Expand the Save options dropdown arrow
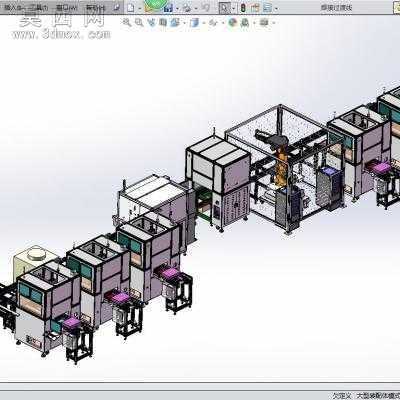 [x=177, y=8]
